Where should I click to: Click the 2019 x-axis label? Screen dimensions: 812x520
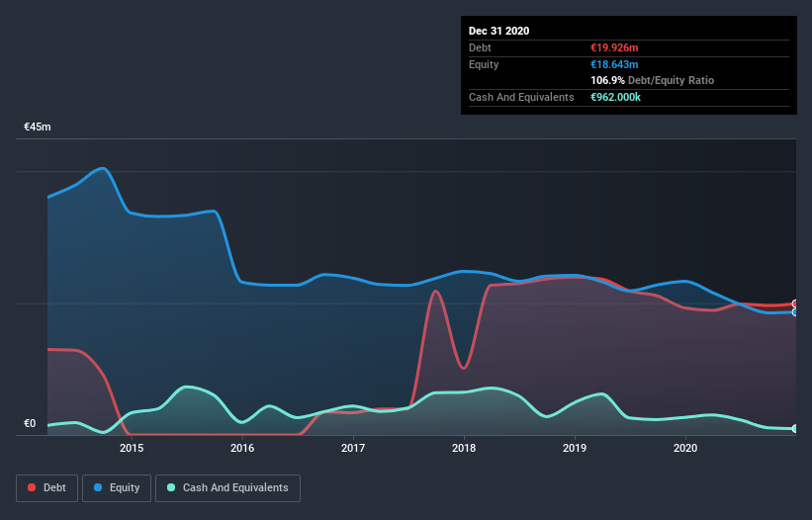[x=575, y=448]
